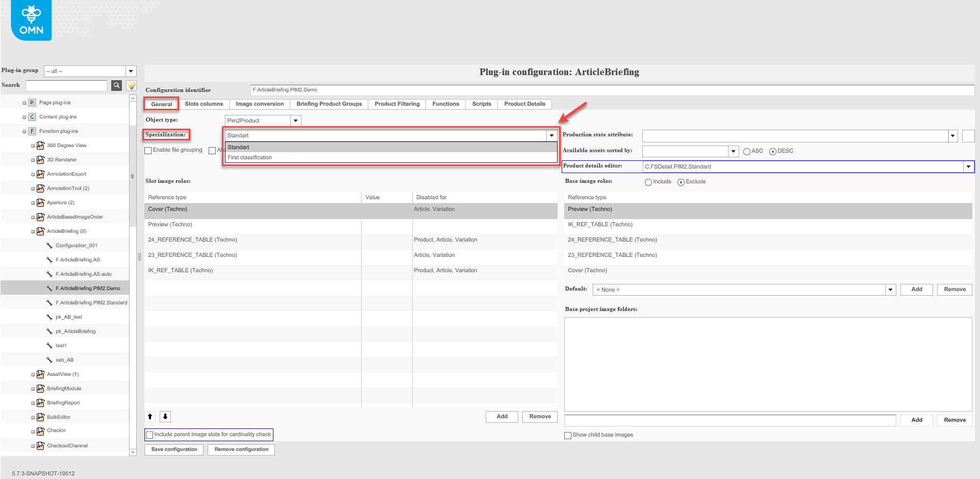Switch to the Slots columns tab
The image size is (980, 479).
tap(204, 104)
